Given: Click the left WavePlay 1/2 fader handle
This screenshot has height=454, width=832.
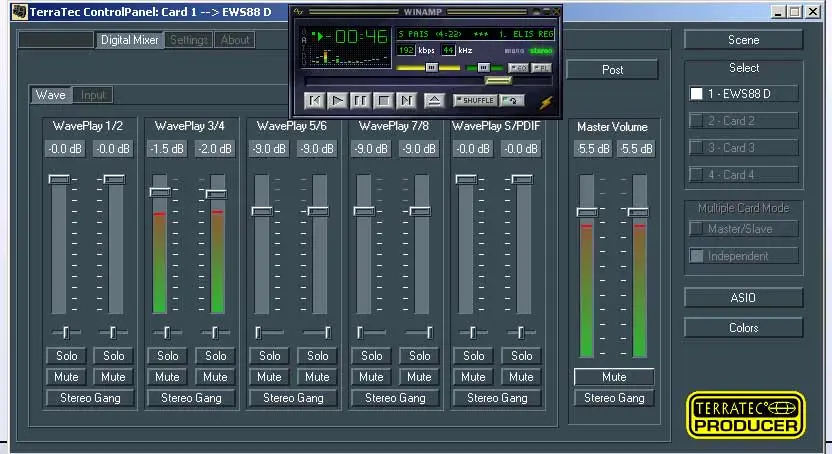Looking at the screenshot, I should pos(59,179).
